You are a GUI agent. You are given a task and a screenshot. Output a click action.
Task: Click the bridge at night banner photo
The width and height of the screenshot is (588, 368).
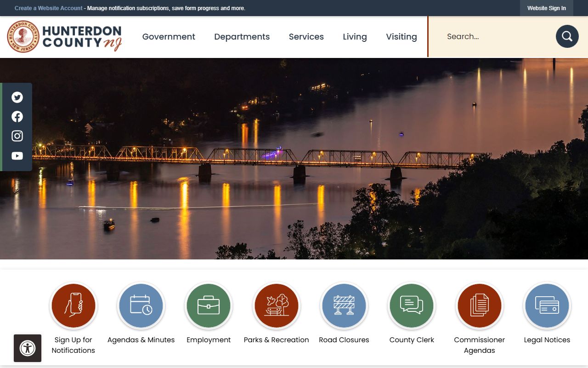[294, 159]
